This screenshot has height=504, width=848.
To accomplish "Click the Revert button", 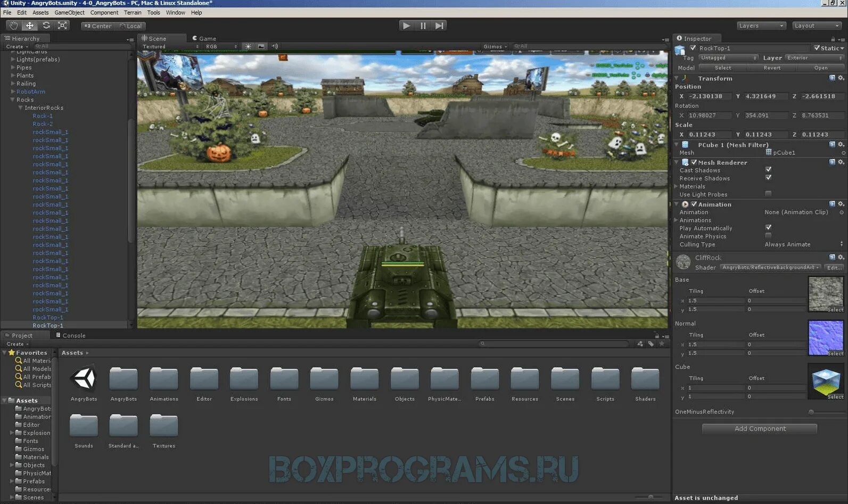I will (x=772, y=68).
